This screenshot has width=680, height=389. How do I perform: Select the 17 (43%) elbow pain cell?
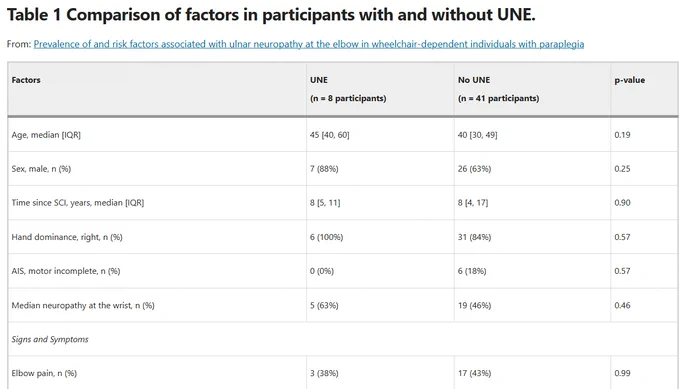[474, 373]
